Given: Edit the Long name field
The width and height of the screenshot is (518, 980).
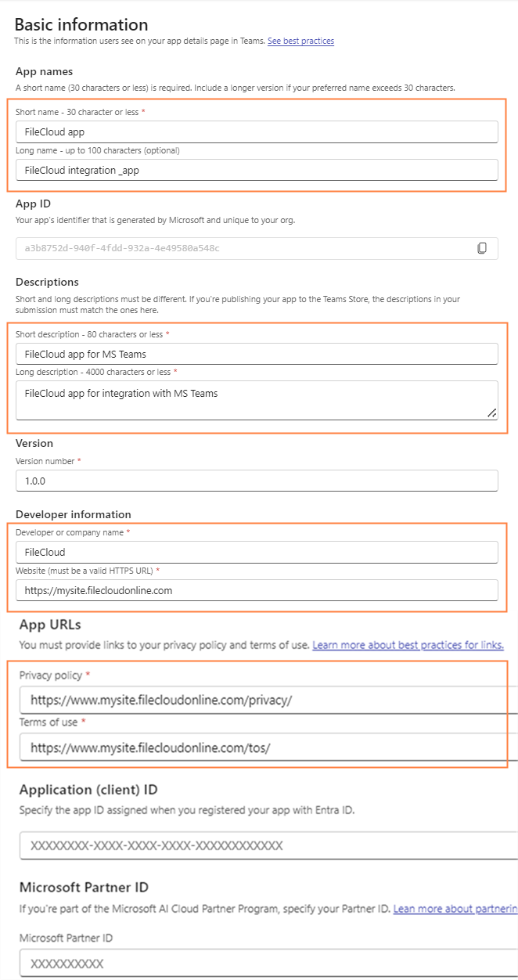Looking at the screenshot, I should click(257, 170).
